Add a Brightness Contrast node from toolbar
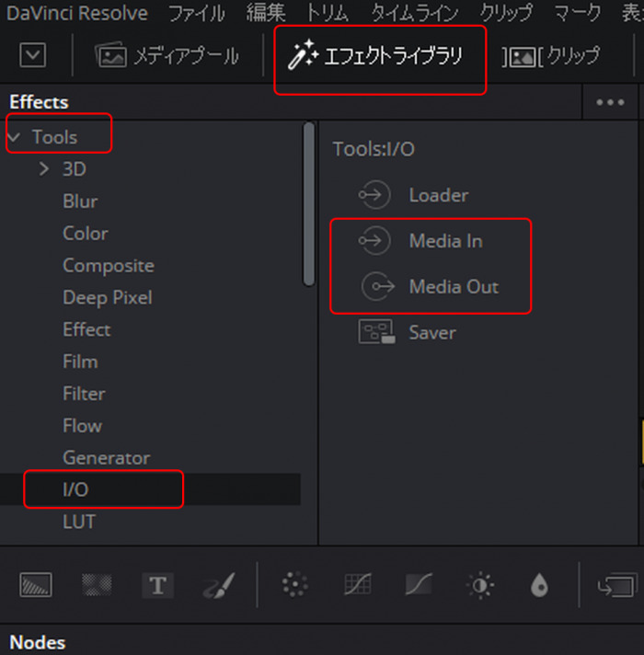 480,585
